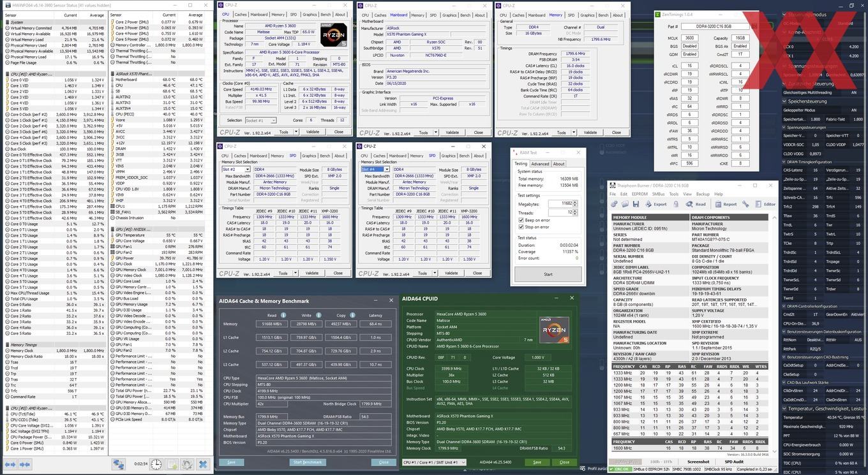The height and width of the screenshot is (475, 868).
Task: Select System header row in HWiNFO sensors
Action: tap(55, 22)
